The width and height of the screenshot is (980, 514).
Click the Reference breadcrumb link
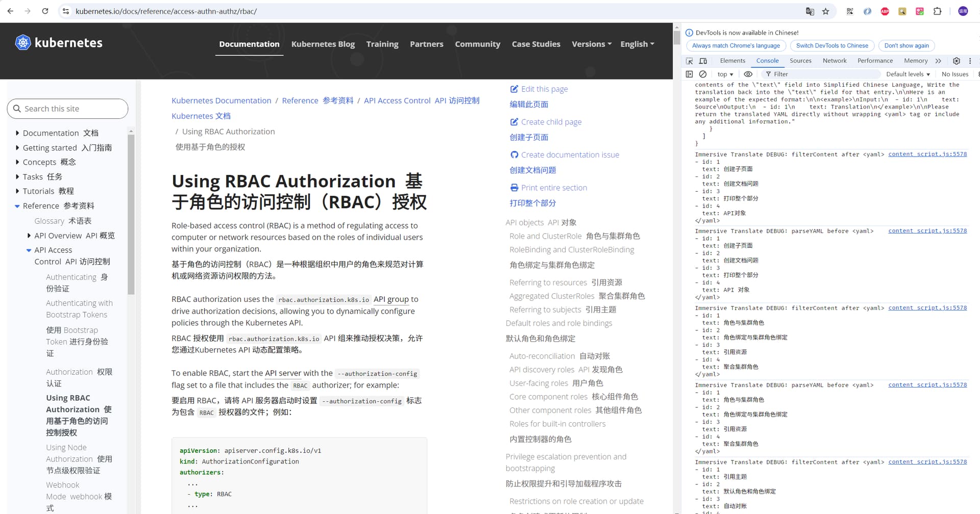click(x=317, y=100)
